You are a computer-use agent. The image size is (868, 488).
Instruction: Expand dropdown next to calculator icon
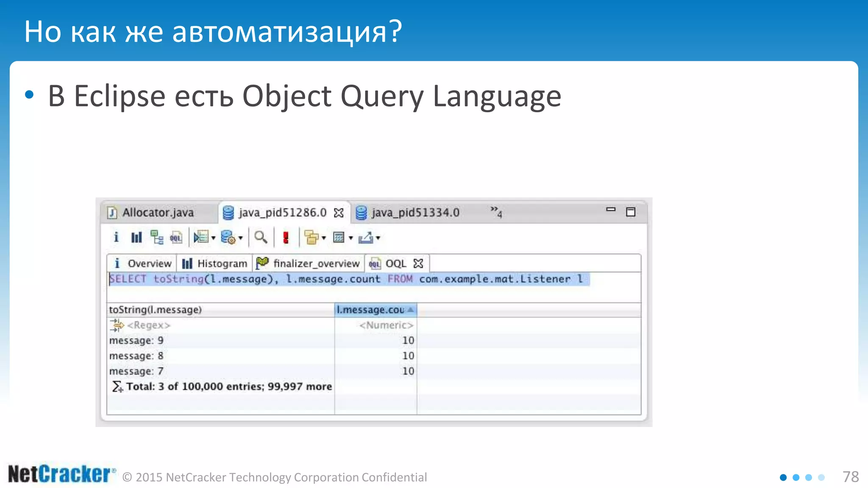coord(351,238)
